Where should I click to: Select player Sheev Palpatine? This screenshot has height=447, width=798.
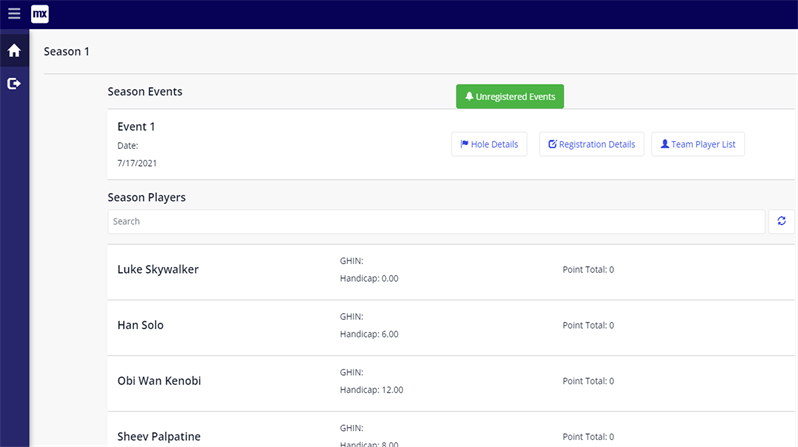[x=160, y=436]
